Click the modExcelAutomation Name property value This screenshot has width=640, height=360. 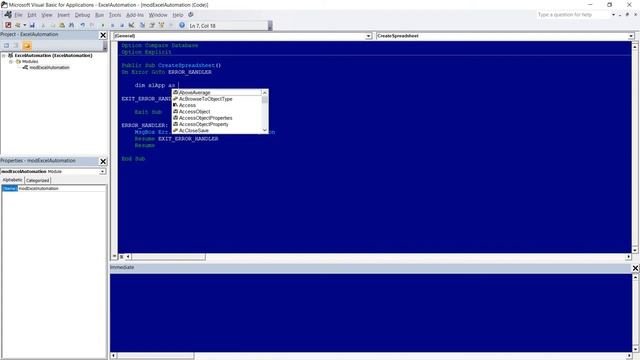coord(62,189)
